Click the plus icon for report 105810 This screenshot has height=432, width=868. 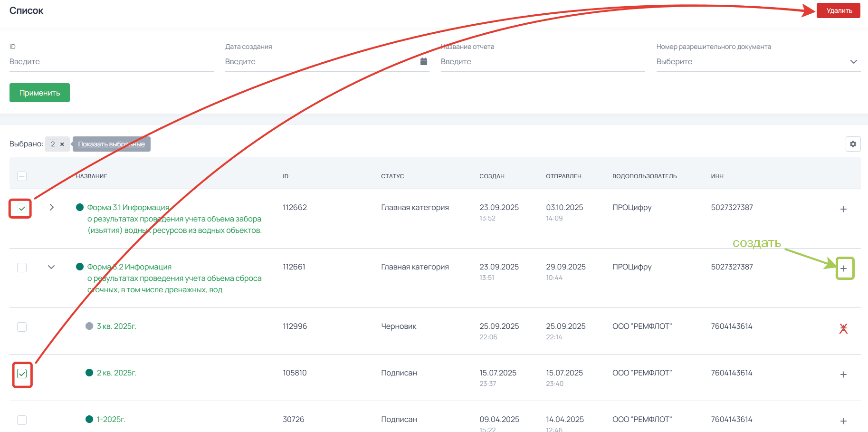click(843, 374)
